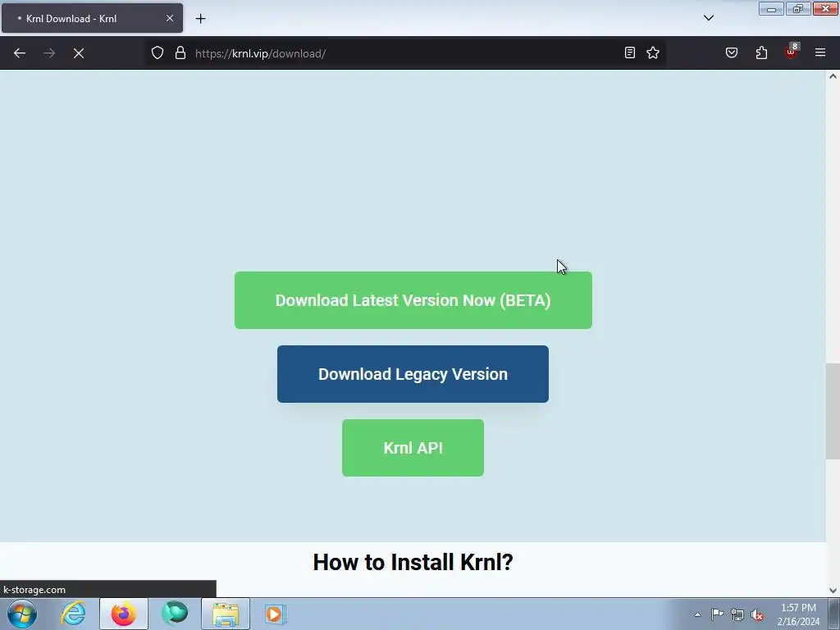Open Action Center flag icon

(717, 614)
